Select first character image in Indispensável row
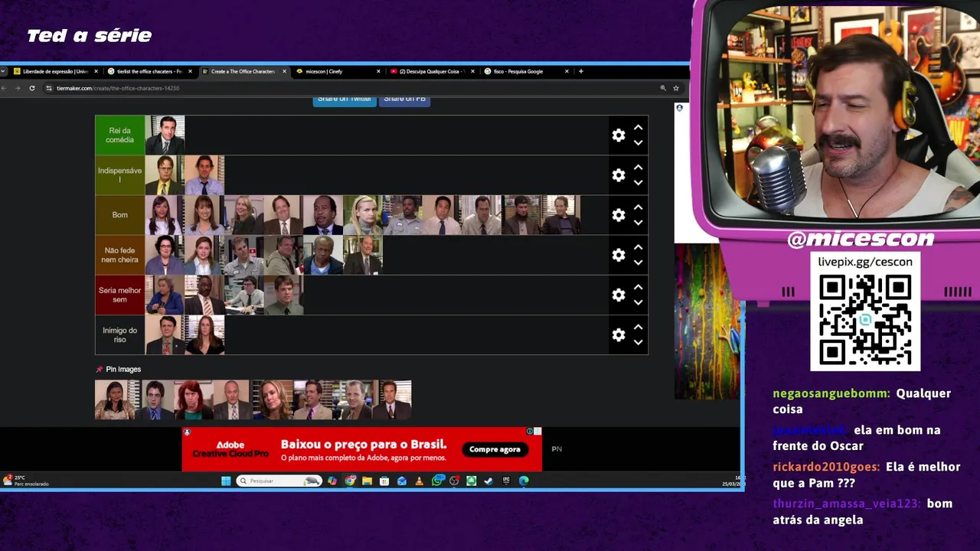This screenshot has width=980, height=551. click(165, 175)
